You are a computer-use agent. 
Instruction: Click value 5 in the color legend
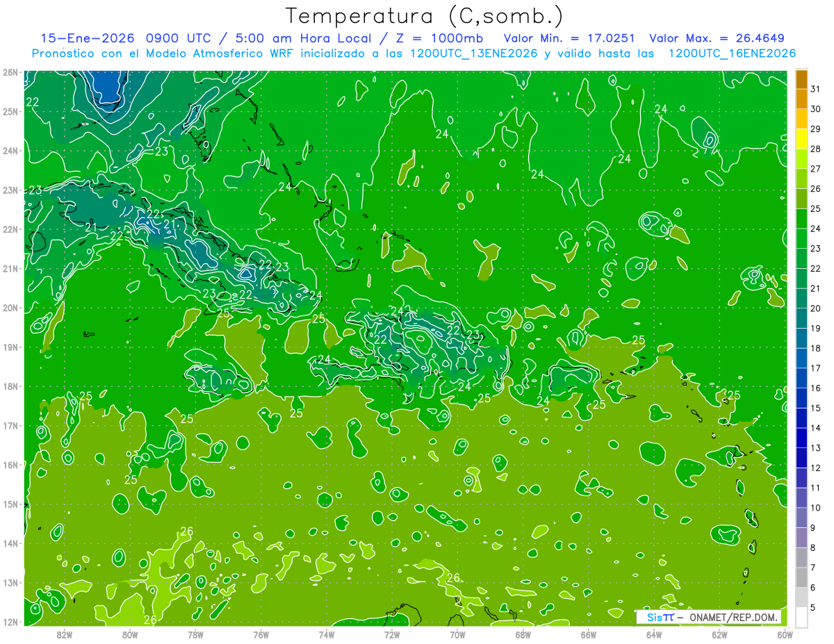pyautogui.click(x=813, y=607)
